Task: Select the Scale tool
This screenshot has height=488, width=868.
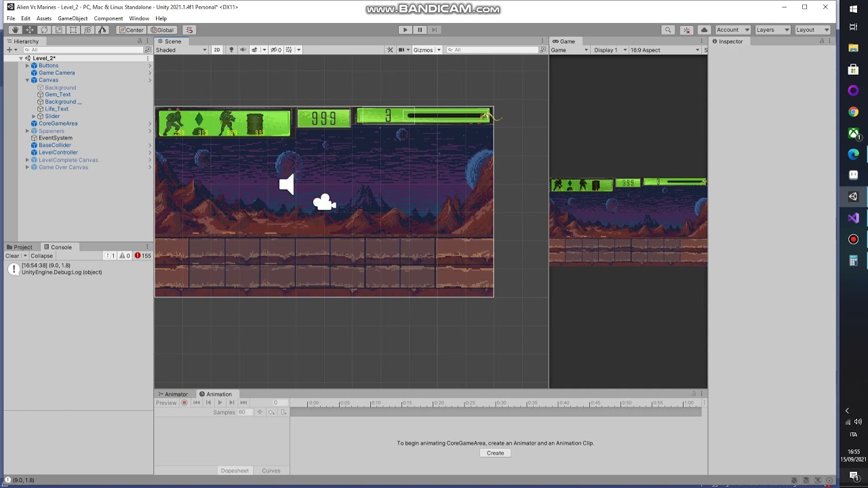Action: 59,30
